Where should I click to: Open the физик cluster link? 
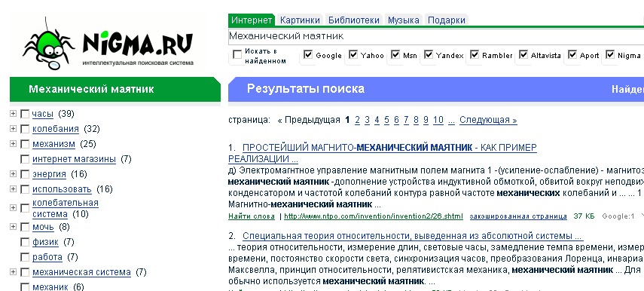coord(45,242)
